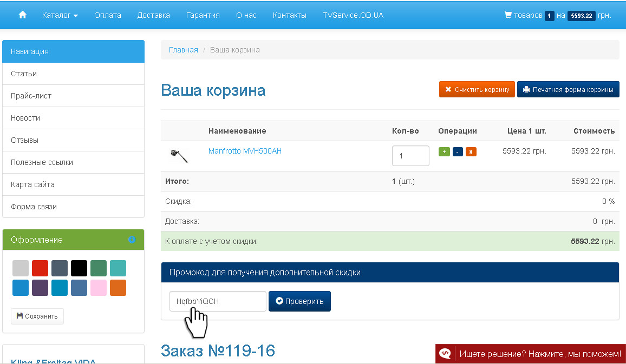Click the home icon in navbar
Screen dimensions: 626x364
click(x=23, y=15)
